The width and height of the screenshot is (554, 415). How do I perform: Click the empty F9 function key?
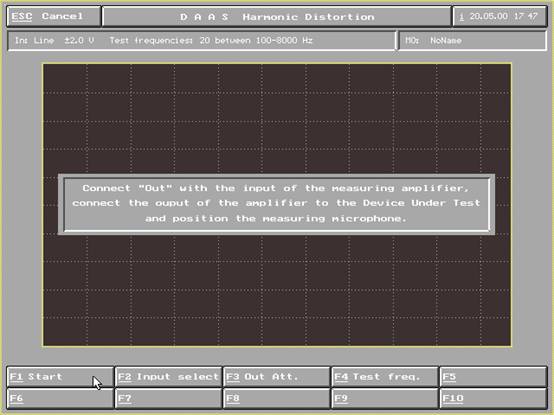pos(385,398)
